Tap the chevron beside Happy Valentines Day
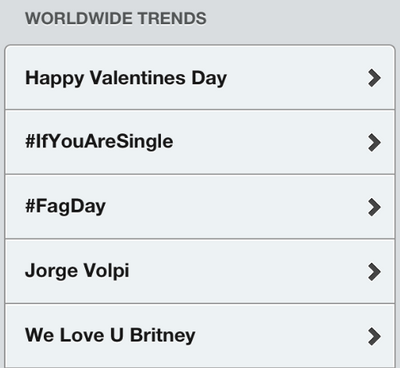The height and width of the screenshot is (368, 400). tap(374, 78)
